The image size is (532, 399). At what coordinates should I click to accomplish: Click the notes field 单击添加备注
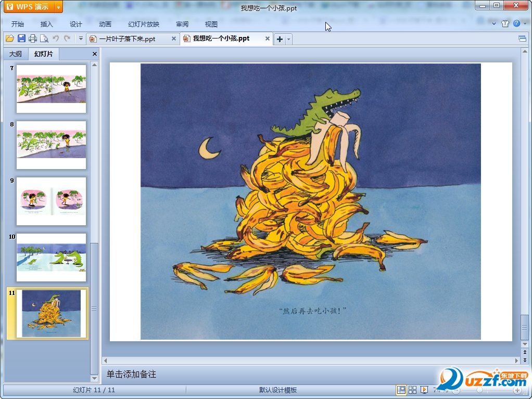click(131, 374)
